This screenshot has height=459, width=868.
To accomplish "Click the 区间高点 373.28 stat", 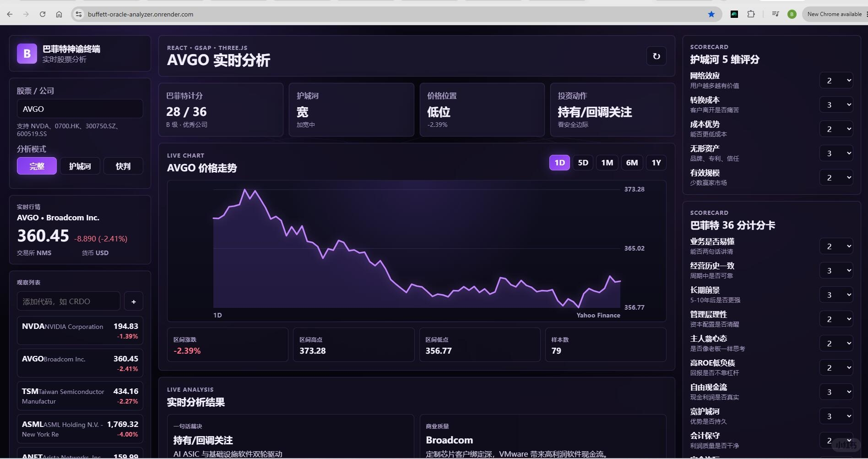I will pyautogui.click(x=353, y=344).
